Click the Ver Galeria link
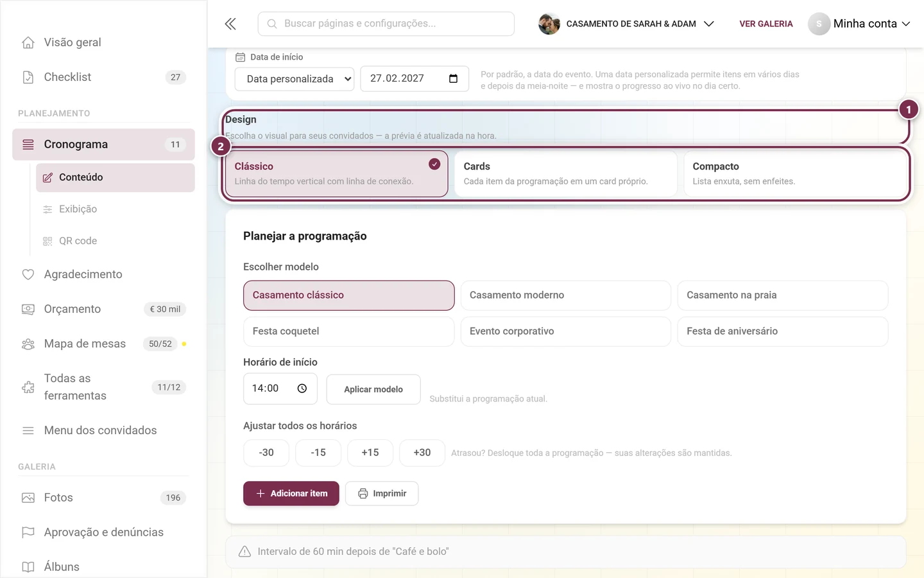This screenshot has width=924, height=578. pyautogui.click(x=766, y=24)
